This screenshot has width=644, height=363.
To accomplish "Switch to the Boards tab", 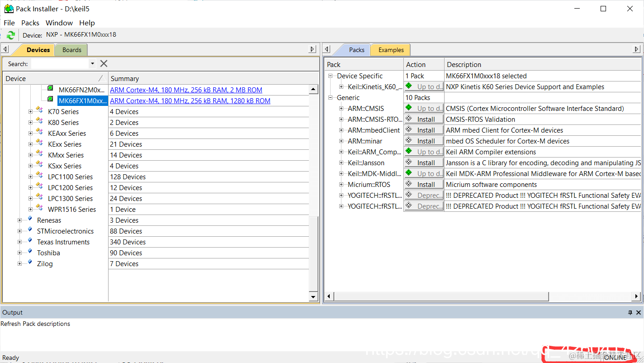I will [72, 50].
